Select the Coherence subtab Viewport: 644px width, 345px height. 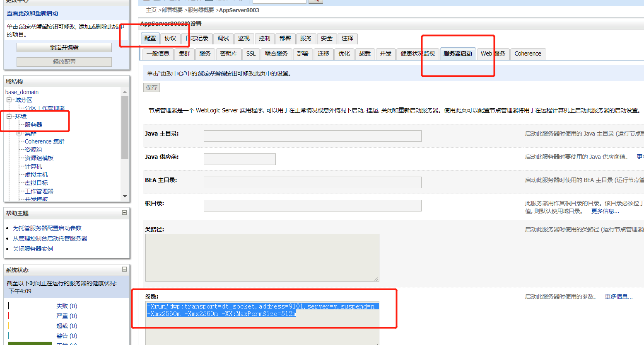click(x=528, y=53)
